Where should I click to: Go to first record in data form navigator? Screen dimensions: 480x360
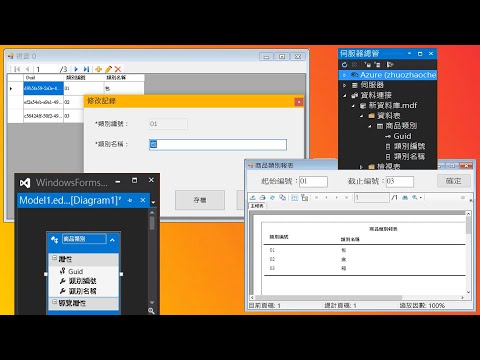[x=17, y=69]
